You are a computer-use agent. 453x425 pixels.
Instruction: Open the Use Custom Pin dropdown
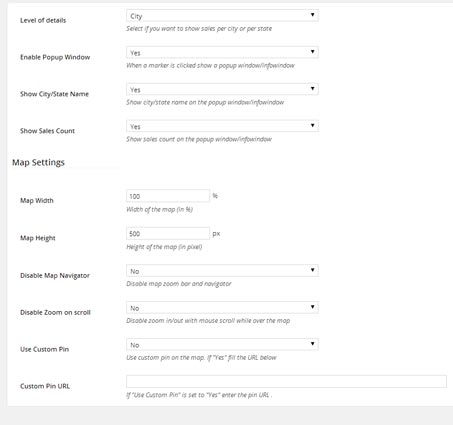(x=222, y=345)
